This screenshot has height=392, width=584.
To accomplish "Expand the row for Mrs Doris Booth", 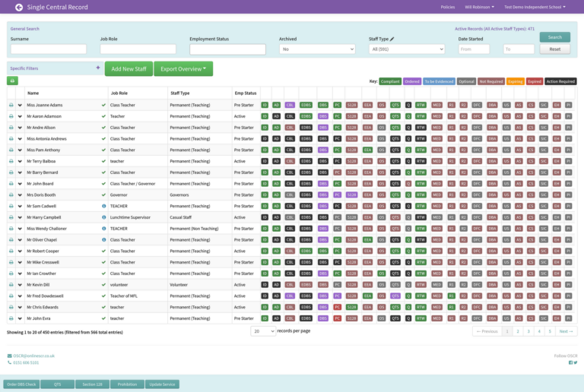I will (x=21, y=194).
